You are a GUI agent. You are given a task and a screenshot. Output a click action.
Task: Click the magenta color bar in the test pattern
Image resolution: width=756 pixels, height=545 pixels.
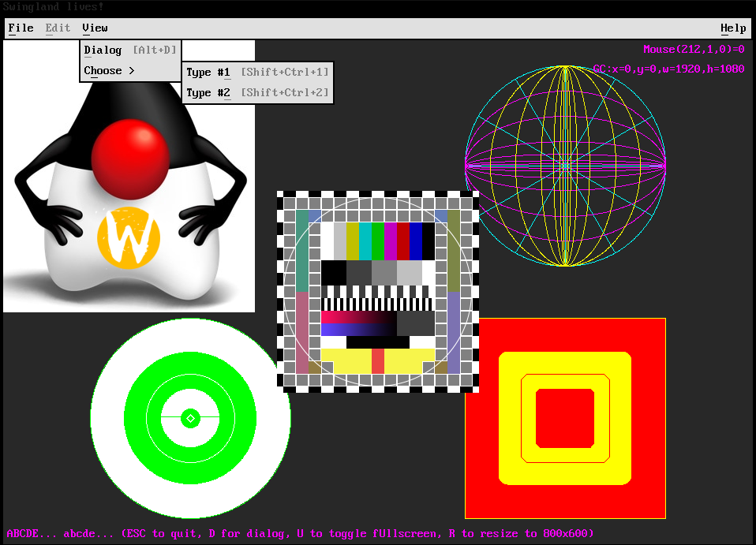point(391,241)
